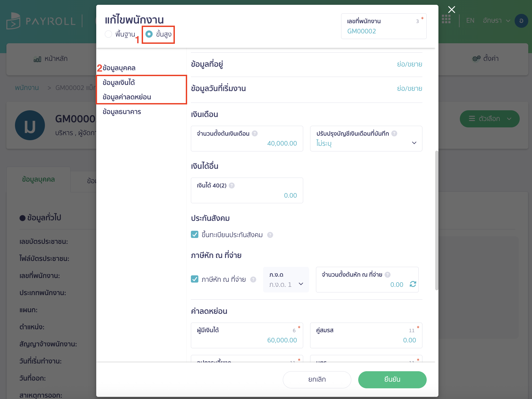This screenshot has width=532, height=399.
Task: Click help icon next to starting salary amount
Action: (x=255, y=133)
